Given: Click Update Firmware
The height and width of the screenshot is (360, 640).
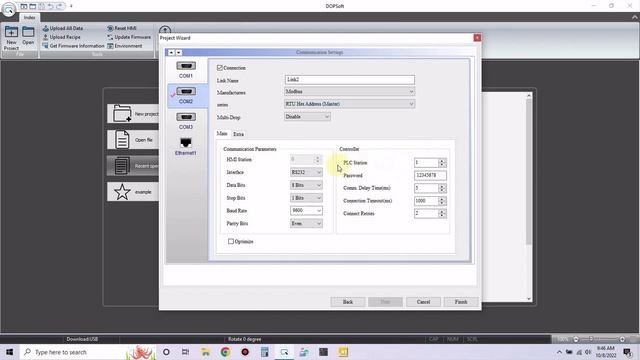Looking at the screenshot, I should 129,37.
